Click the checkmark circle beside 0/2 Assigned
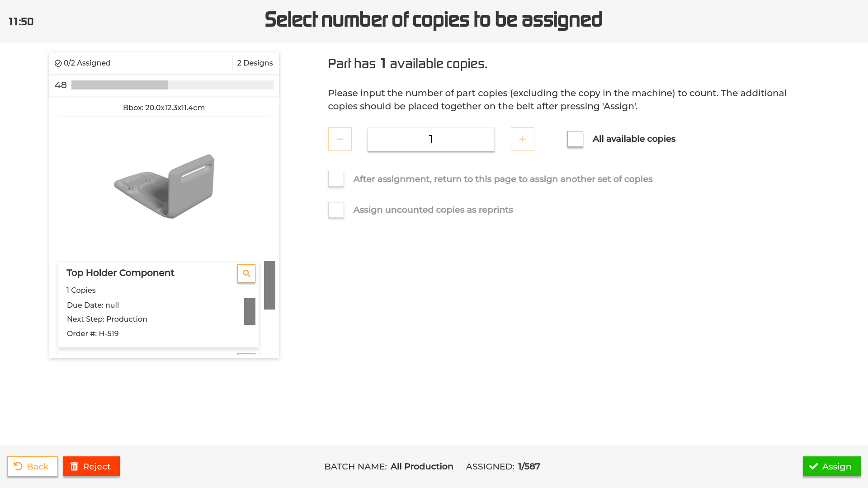Viewport: 868px width, 488px height. click(x=58, y=63)
